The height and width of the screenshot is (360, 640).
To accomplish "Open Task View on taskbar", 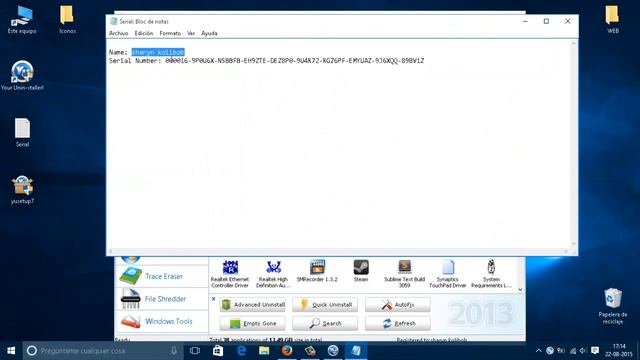I will point(195,351).
